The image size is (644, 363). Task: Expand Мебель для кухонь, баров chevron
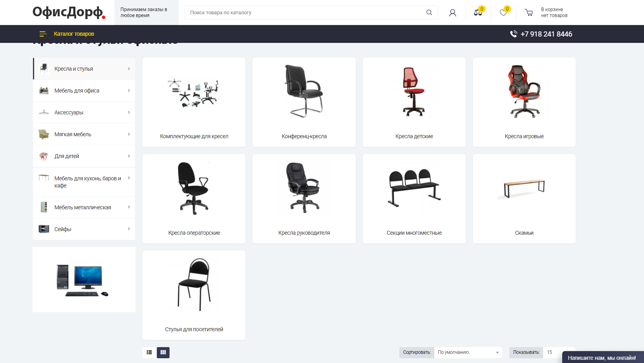pyautogui.click(x=129, y=178)
